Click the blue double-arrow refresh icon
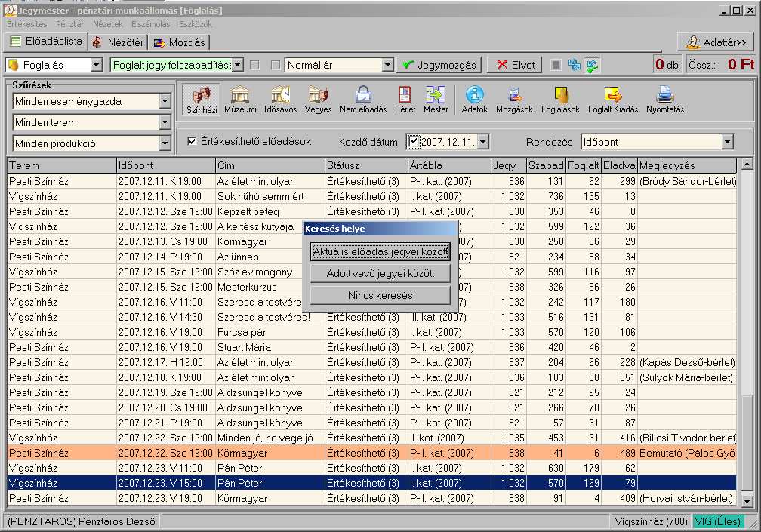Image resolution: width=761 pixels, height=532 pixels. (574, 64)
